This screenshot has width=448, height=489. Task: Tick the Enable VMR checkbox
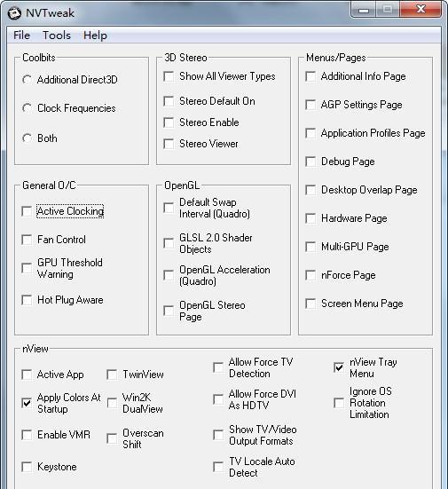27,435
